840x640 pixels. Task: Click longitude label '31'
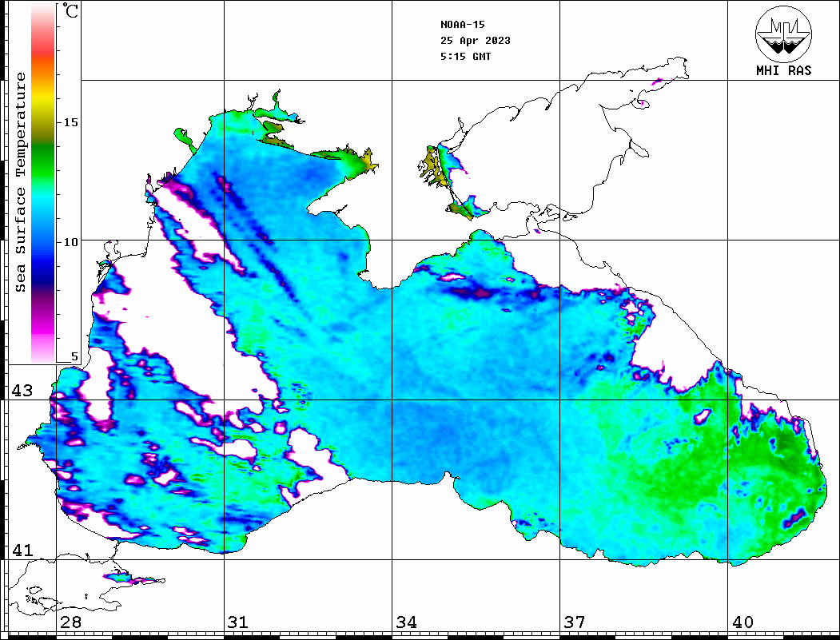click(x=238, y=622)
